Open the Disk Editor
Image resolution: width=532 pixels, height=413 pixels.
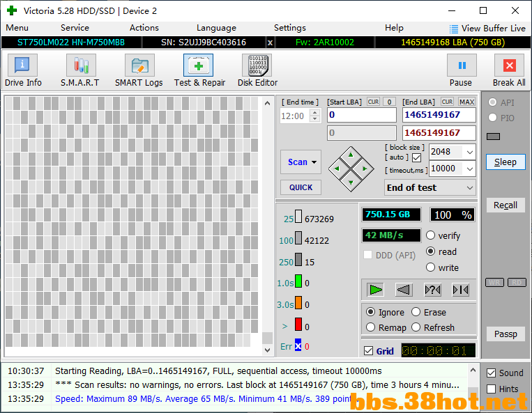point(257,65)
